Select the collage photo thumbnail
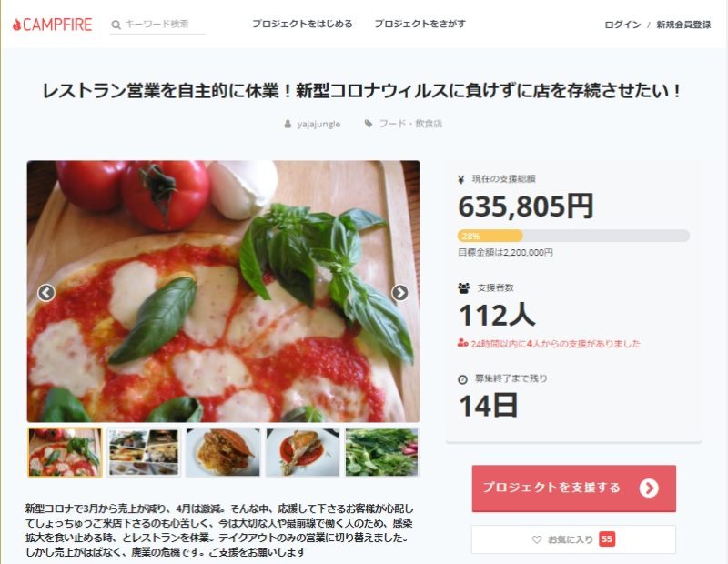Image resolution: width=728 pixels, height=564 pixels. pyautogui.click(x=144, y=452)
